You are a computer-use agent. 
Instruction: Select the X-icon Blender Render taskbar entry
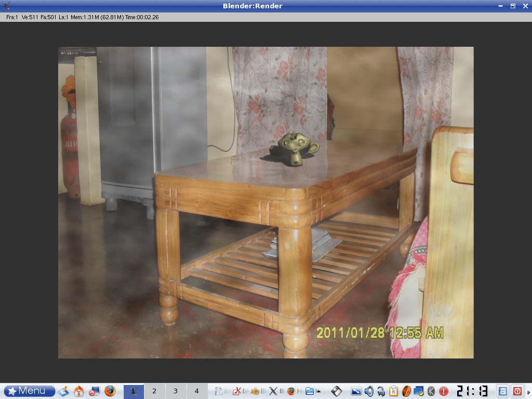click(x=276, y=391)
